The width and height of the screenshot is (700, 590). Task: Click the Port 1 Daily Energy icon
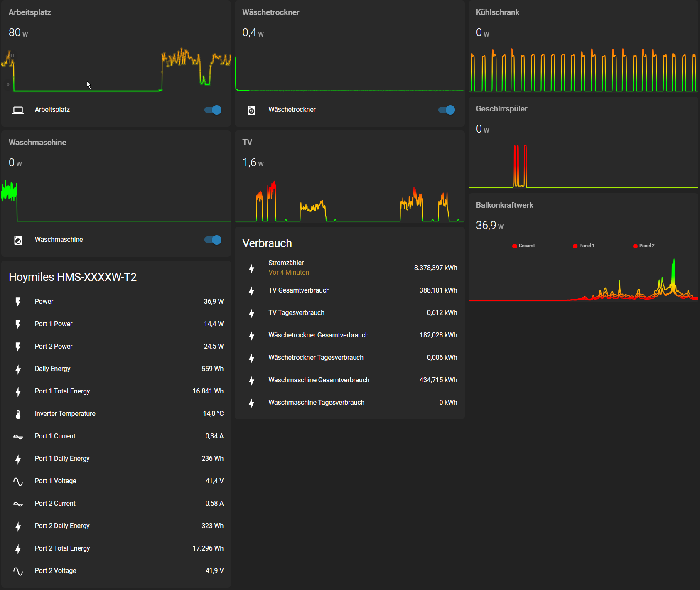(x=18, y=459)
